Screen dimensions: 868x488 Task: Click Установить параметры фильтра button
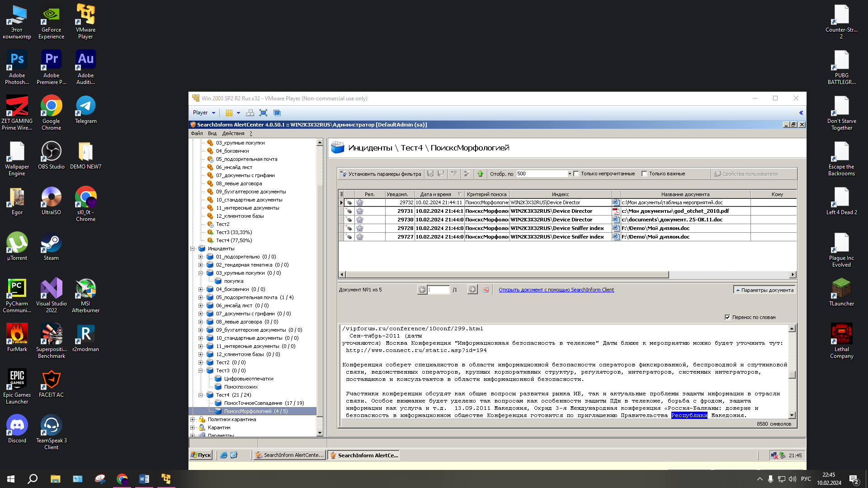click(x=381, y=174)
